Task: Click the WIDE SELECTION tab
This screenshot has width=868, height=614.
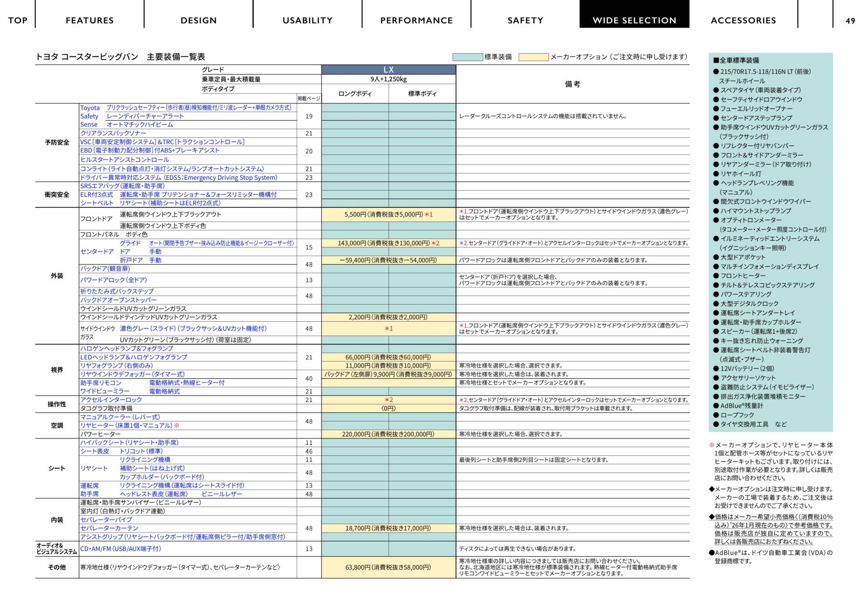Action: pyautogui.click(x=634, y=20)
